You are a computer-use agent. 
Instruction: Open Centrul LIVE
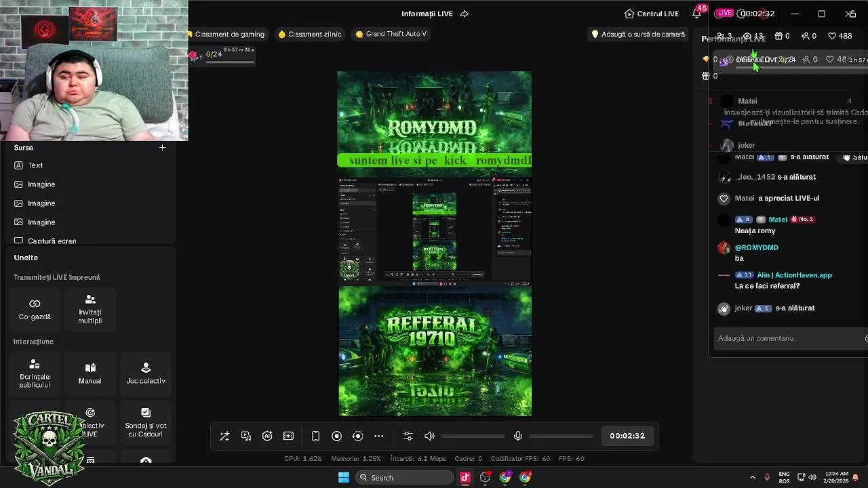[652, 14]
